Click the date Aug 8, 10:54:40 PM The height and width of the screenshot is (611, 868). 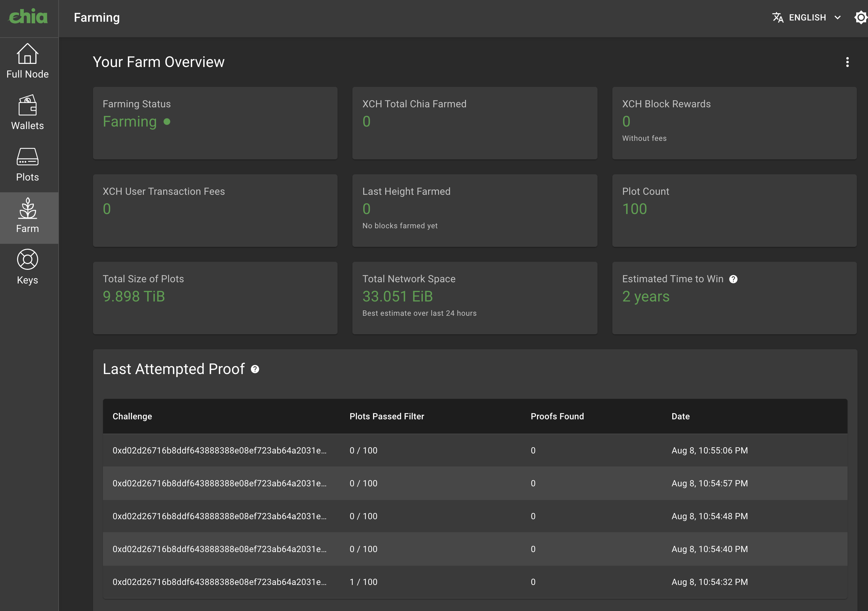tap(709, 549)
